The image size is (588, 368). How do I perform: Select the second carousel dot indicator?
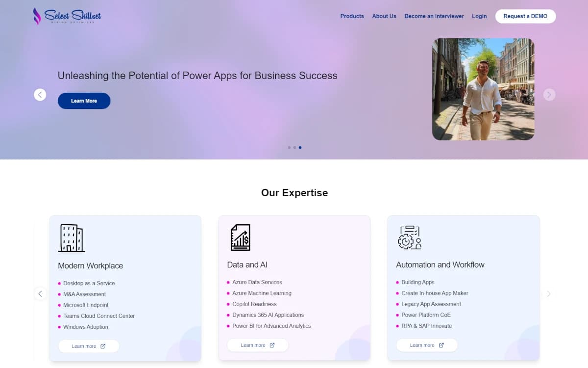(x=294, y=147)
